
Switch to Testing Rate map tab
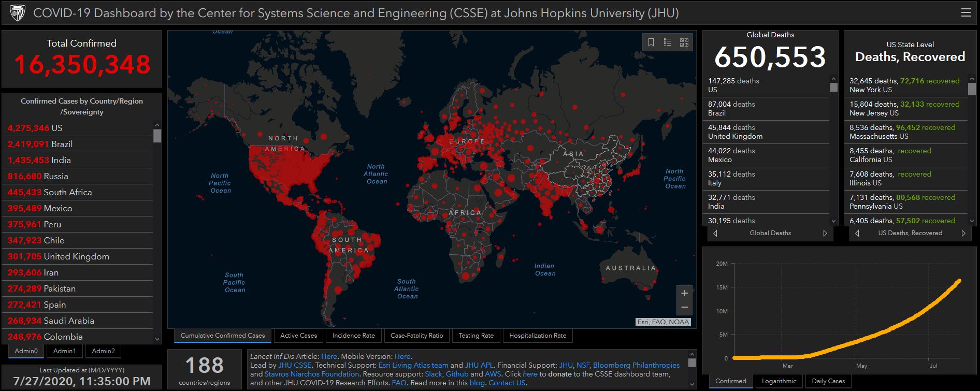pyautogui.click(x=476, y=336)
